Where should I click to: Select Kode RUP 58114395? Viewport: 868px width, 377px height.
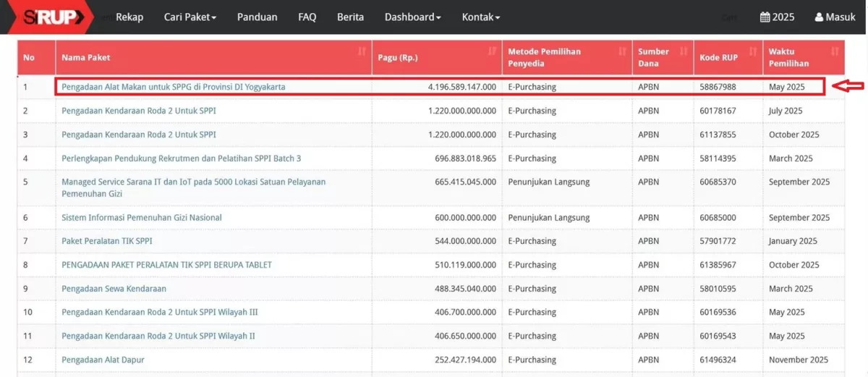pyautogui.click(x=718, y=158)
